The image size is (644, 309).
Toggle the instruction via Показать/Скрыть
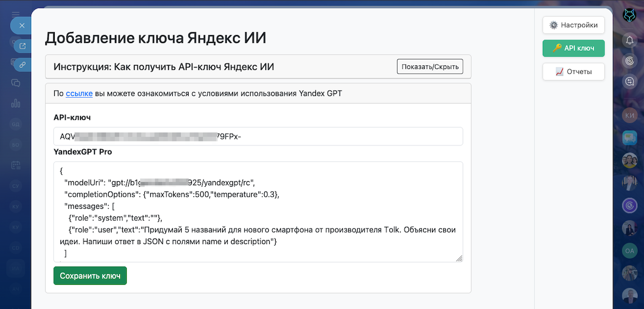(x=430, y=66)
